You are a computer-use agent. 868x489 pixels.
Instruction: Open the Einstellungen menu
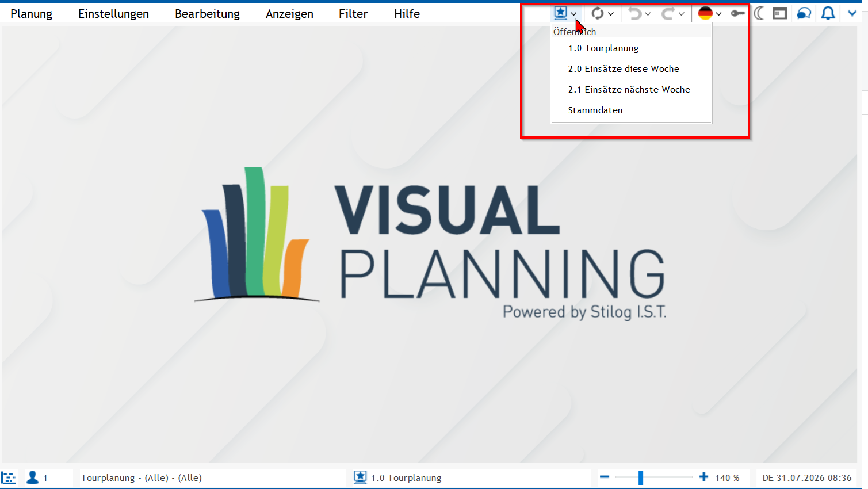point(113,14)
